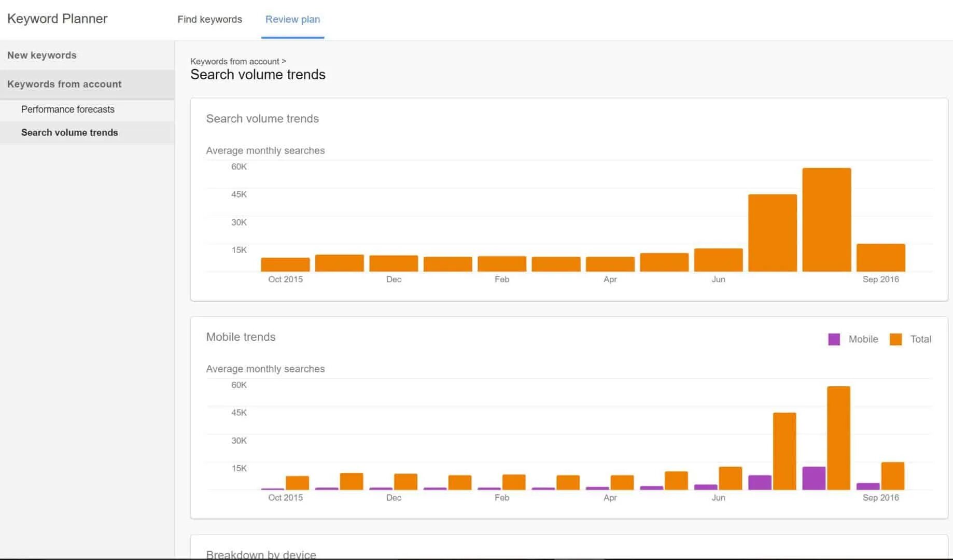Click the Mobile legend label

(x=863, y=339)
